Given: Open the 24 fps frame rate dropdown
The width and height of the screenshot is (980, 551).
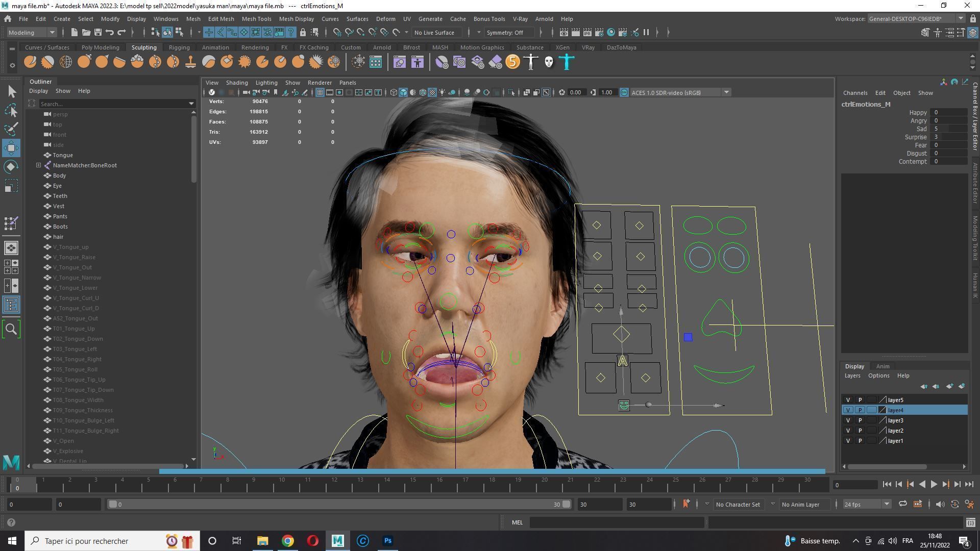Looking at the screenshot, I should click(866, 504).
